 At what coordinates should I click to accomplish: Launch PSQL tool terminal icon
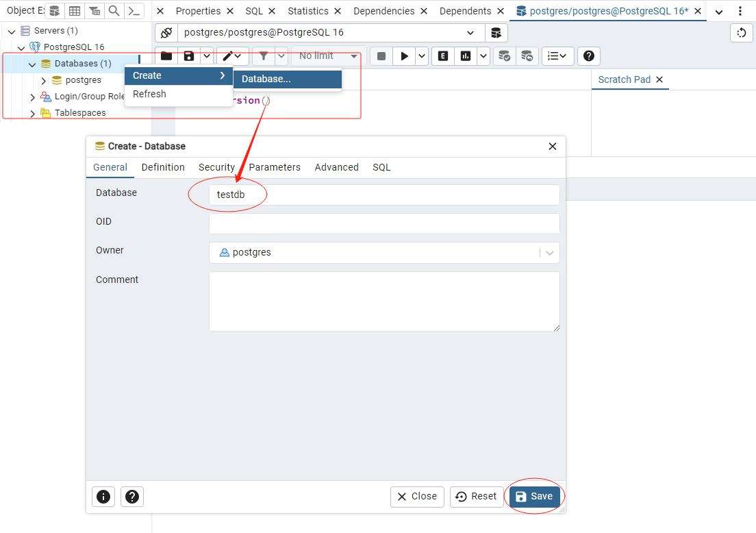point(134,10)
